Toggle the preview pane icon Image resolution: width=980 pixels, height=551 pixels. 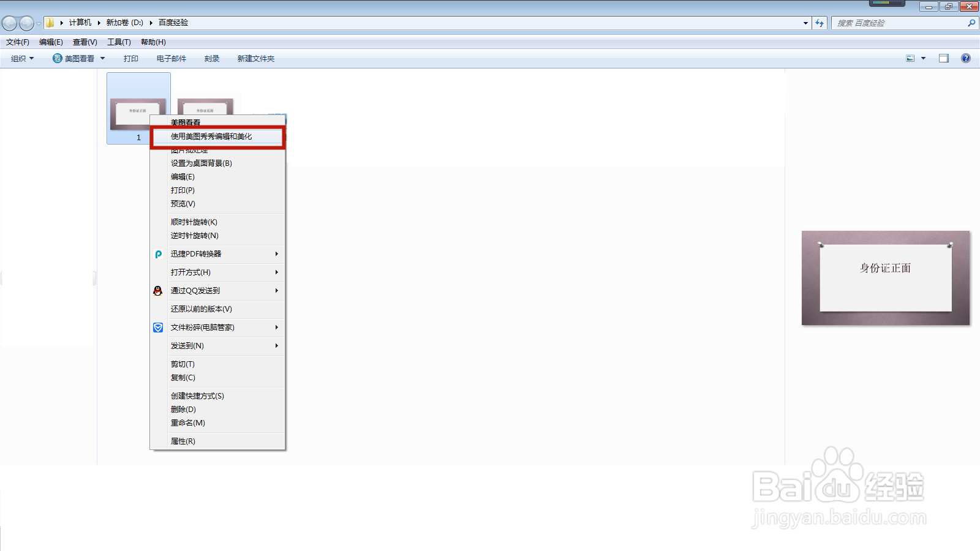(x=944, y=58)
